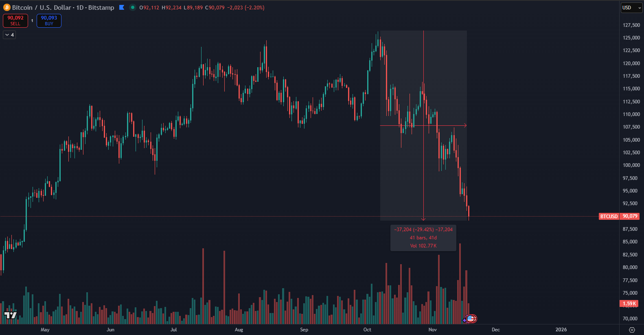
Task: Select the measurement tooltip showing −37,204 (−29.42%)
Action: coord(423,238)
